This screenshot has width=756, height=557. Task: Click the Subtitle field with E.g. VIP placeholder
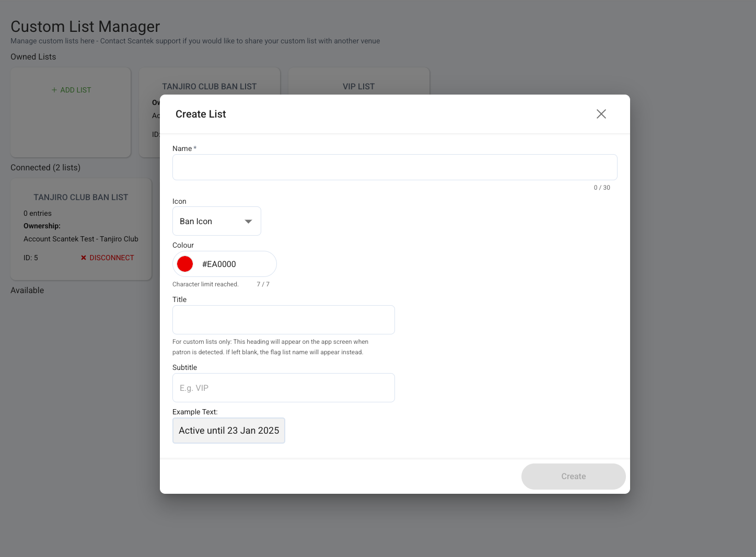(x=283, y=388)
